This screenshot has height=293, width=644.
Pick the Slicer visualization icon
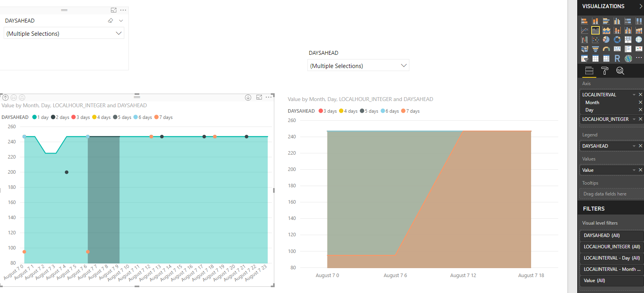pos(584,59)
